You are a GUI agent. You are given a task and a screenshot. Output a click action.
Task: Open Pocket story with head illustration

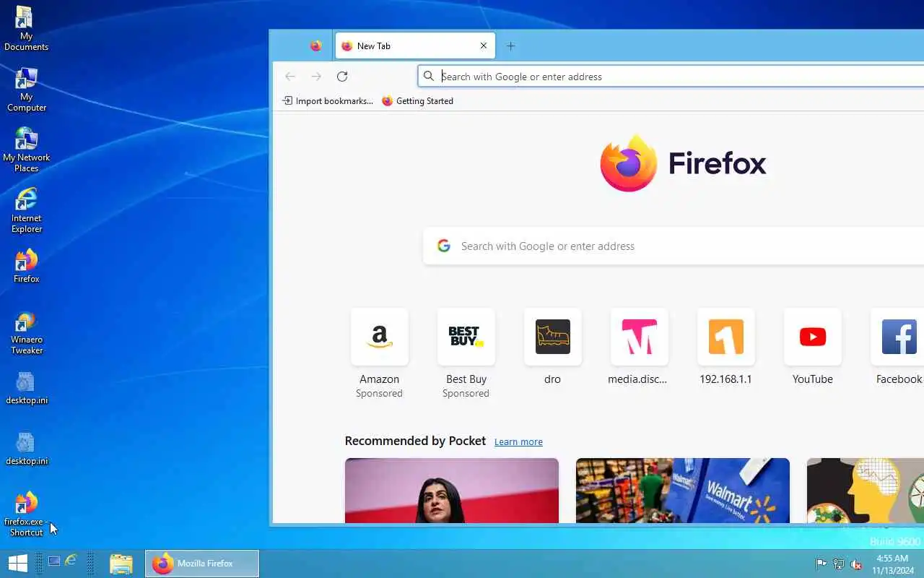point(866,491)
